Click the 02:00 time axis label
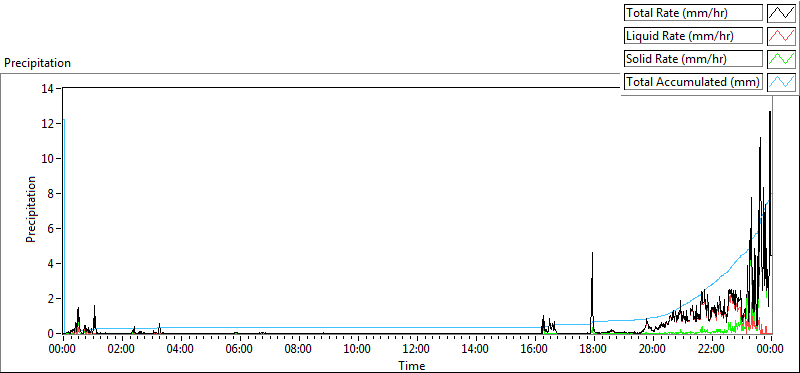The height and width of the screenshot is (373, 800). pos(121,350)
